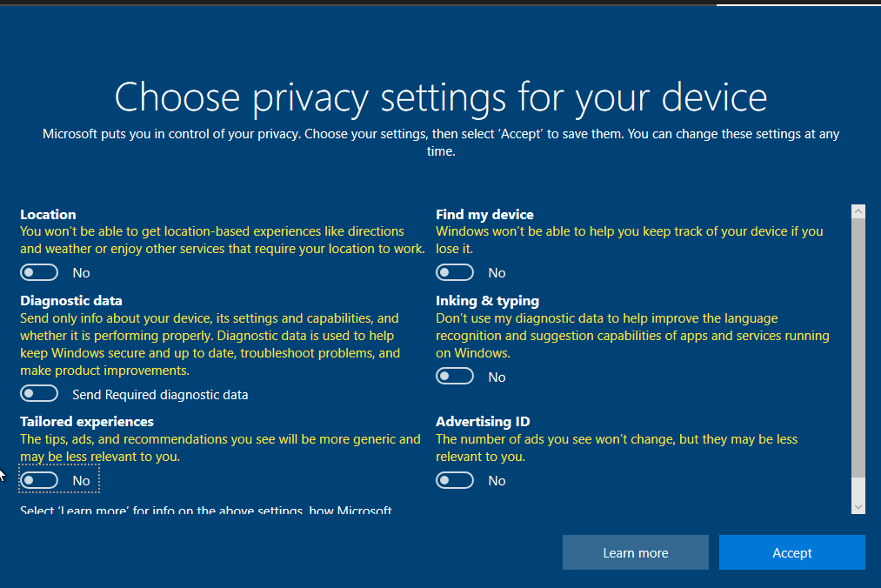The image size is (881, 588).
Task: Click the Inking & typing heading
Action: click(487, 301)
